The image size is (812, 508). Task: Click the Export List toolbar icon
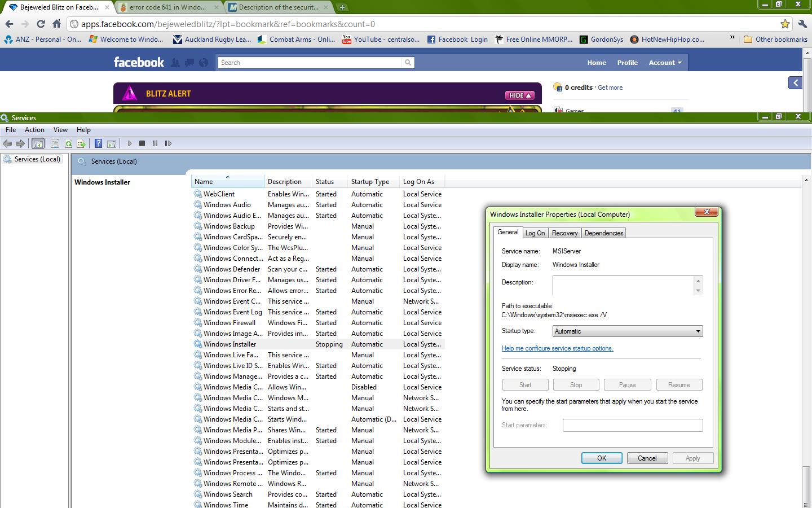coord(81,143)
